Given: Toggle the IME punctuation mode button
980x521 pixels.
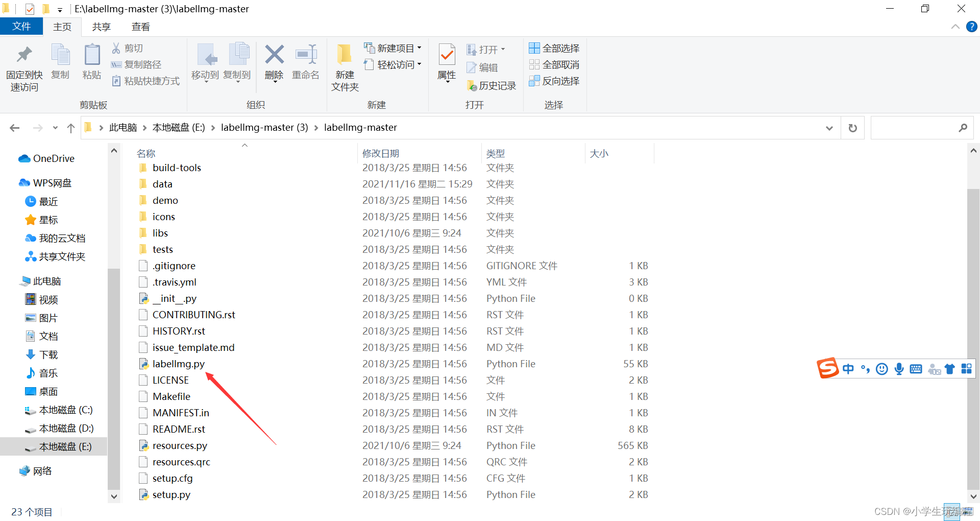Looking at the screenshot, I should [865, 369].
